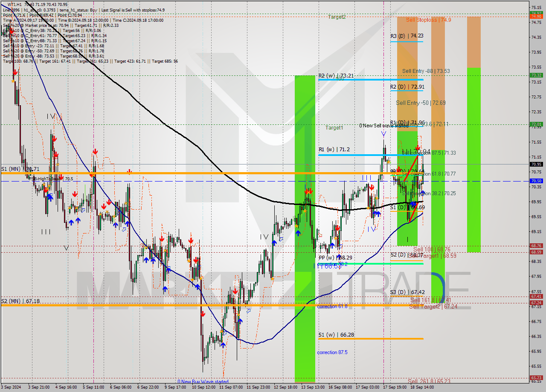This screenshot has height=392, width=546.
Task: Click the 'Target2' label at chart top
Action: pyautogui.click(x=337, y=17)
